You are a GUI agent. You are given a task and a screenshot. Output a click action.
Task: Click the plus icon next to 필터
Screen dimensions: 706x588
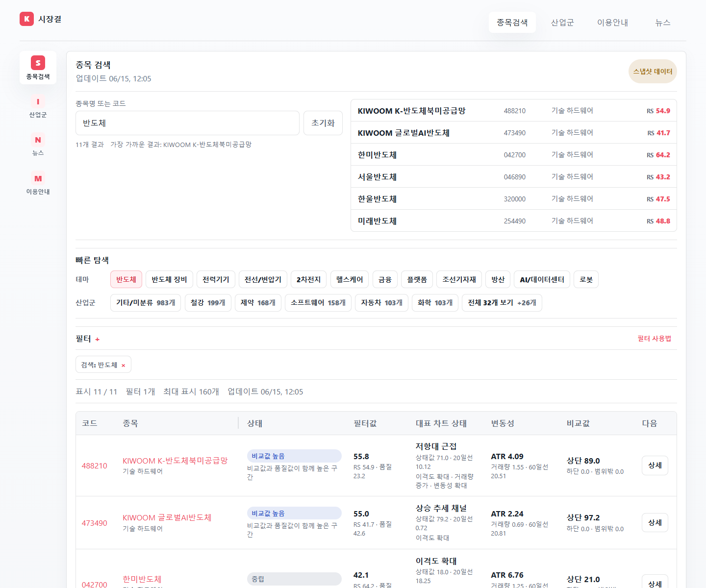pyautogui.click(x=98, y=339)
